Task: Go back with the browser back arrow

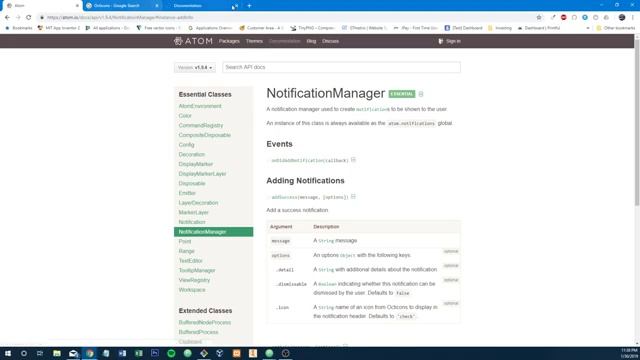Action: pos(7,18)
